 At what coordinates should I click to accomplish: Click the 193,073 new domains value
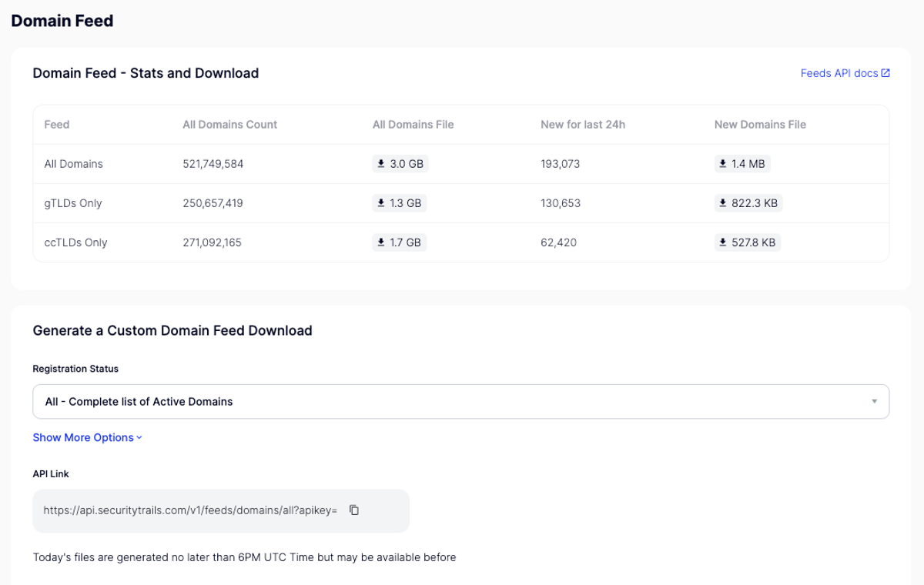561,164
